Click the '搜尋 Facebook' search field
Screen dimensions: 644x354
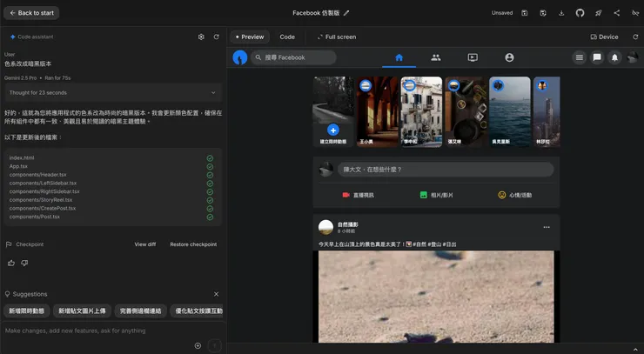pyautogui.click(x=293, y=57)
